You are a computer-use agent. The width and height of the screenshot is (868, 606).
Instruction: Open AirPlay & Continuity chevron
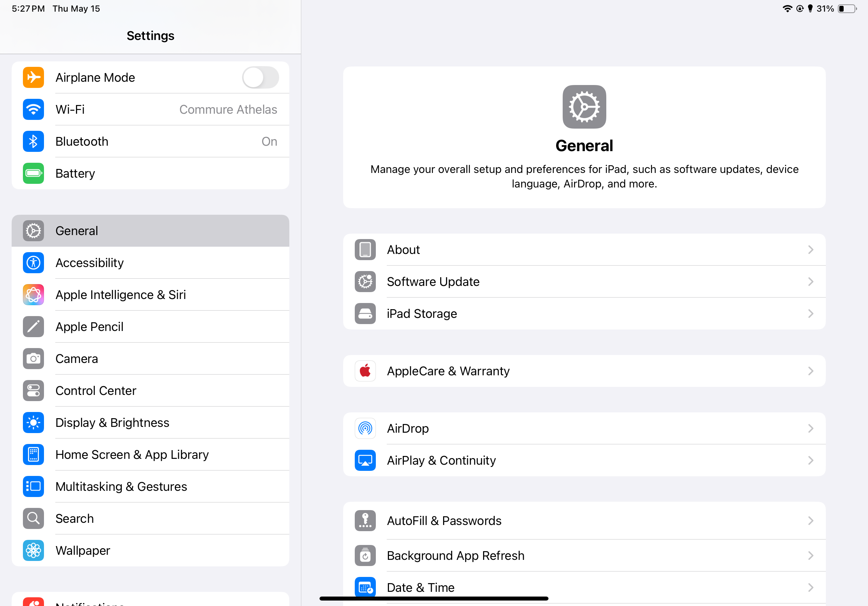(811, 461)
